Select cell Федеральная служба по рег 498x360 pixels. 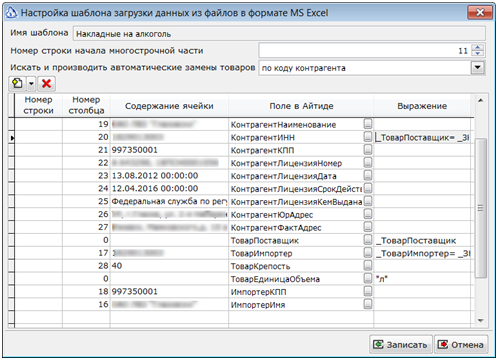coord(169,201)
